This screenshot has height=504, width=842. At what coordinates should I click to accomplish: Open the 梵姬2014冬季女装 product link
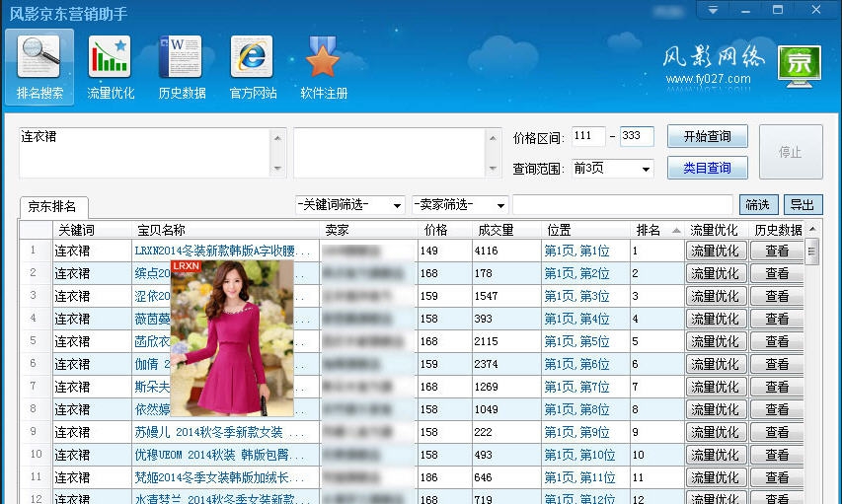point(219,477)
